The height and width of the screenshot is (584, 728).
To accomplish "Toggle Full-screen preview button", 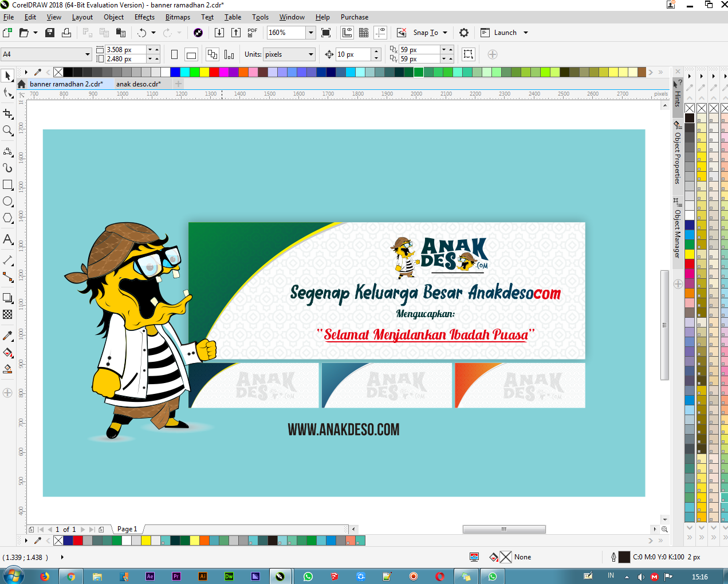I will click(x=326, y=33).
